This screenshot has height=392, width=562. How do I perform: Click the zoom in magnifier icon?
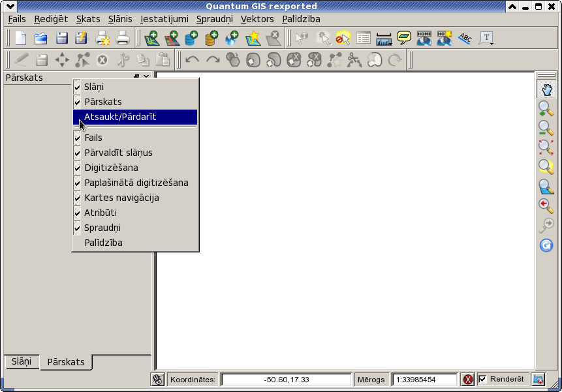point(546,108)
